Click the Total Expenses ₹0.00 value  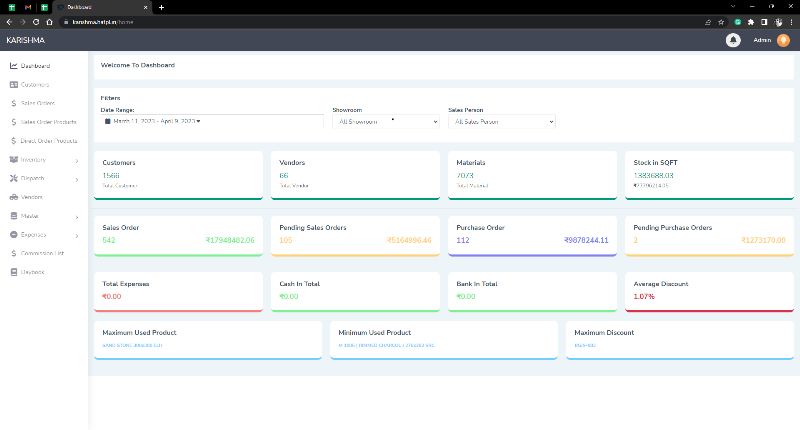click(x=112, y=296)
